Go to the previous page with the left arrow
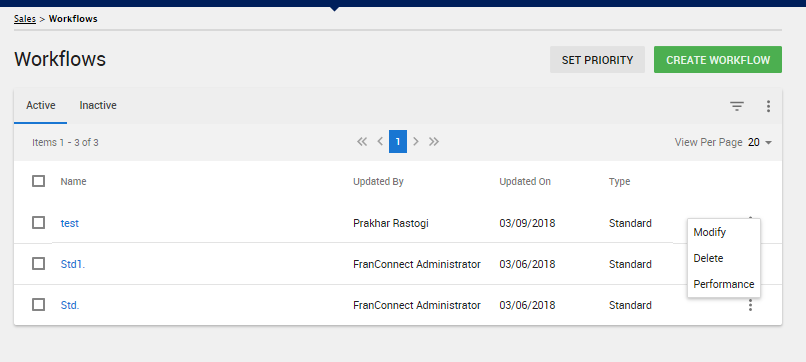The width and height of the screenshot is (806, 362). coord(380,141)
